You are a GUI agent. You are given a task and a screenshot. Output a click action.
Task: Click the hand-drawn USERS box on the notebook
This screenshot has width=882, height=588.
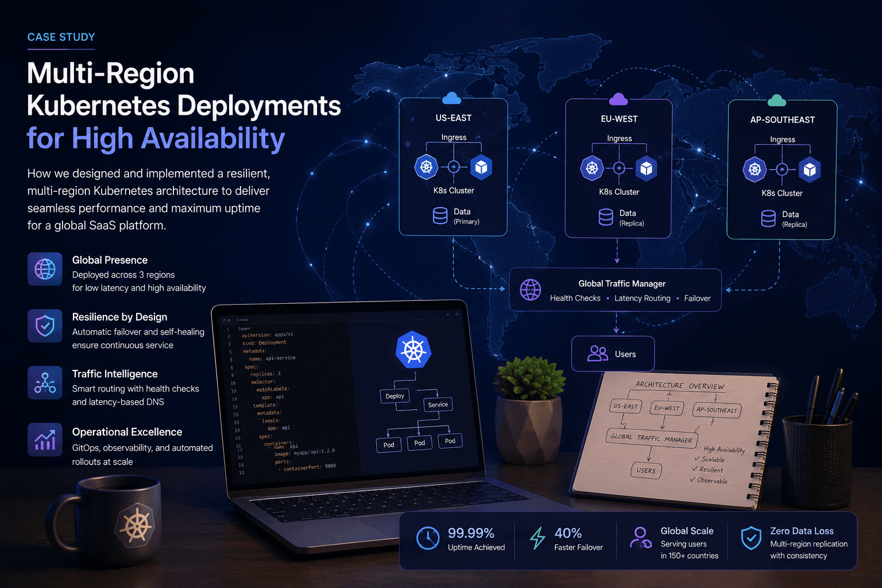[646, 470]
